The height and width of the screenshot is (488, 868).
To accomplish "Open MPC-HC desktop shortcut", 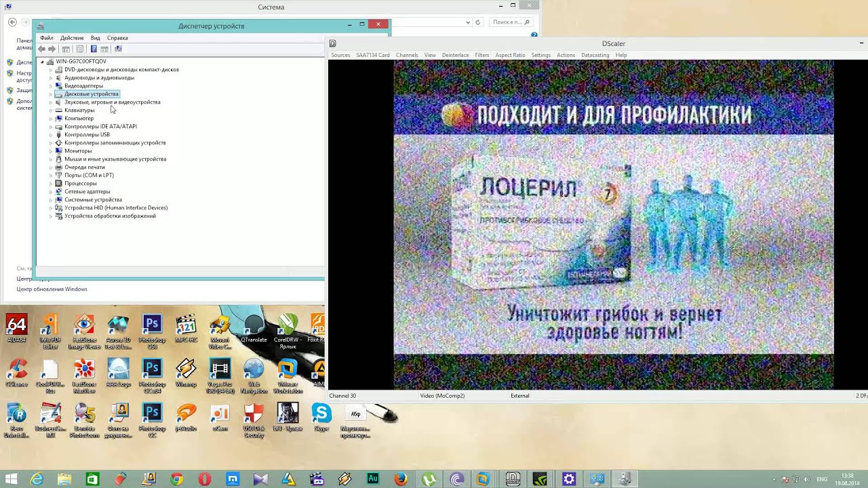I will pyautogui.click(x=186, y=329).
